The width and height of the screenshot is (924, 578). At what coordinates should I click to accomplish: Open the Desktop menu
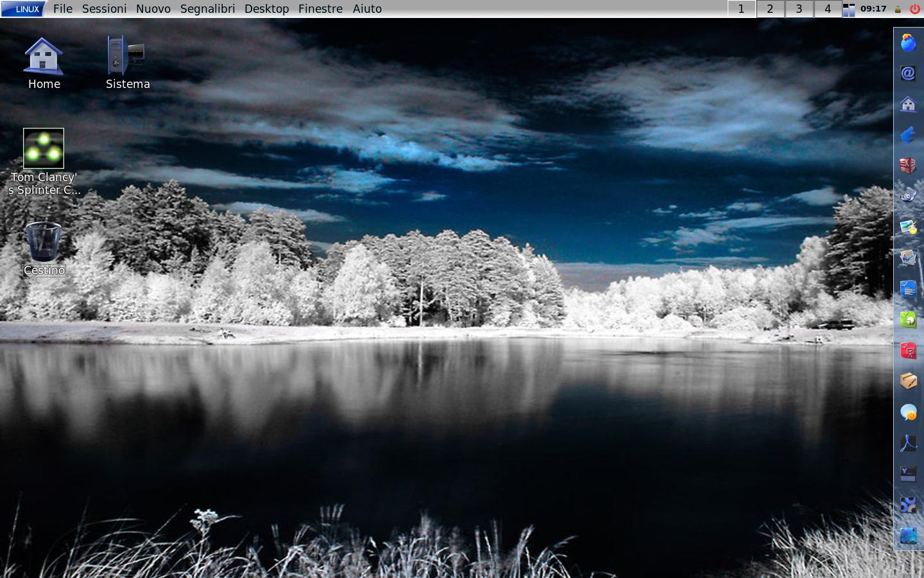(x=266, y=9)
